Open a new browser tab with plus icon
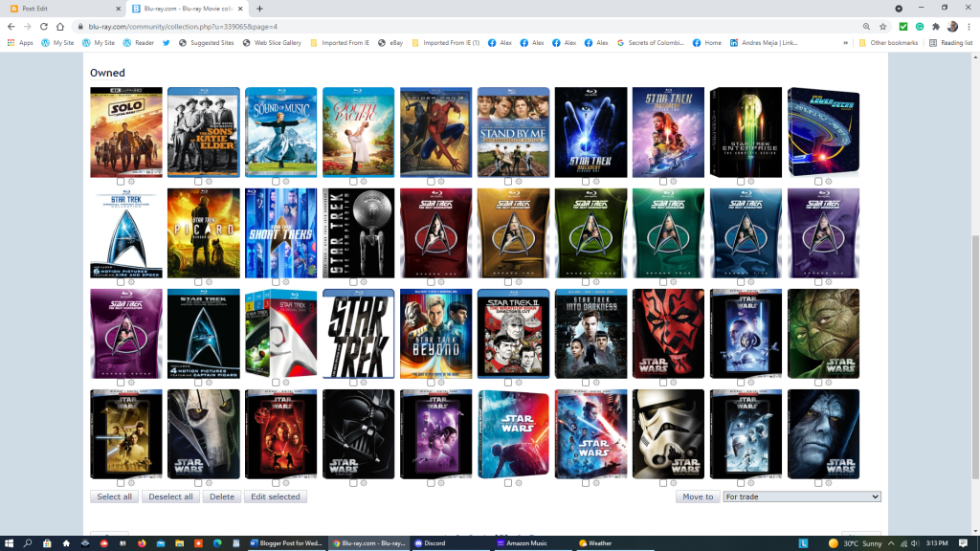The image size is (980, 551). (x=259, y=9)
